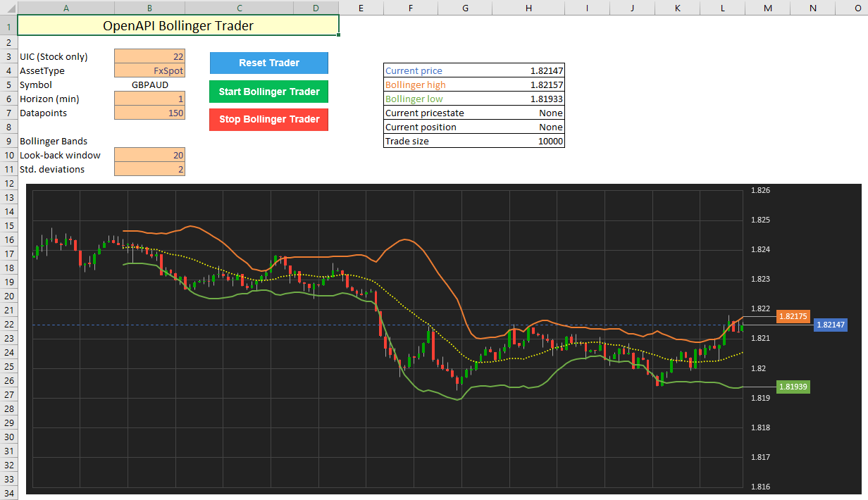Image resolution: width=868 pixels, height=500 pixels.
Task: Select column H by its header
Action: coord(528,8)
